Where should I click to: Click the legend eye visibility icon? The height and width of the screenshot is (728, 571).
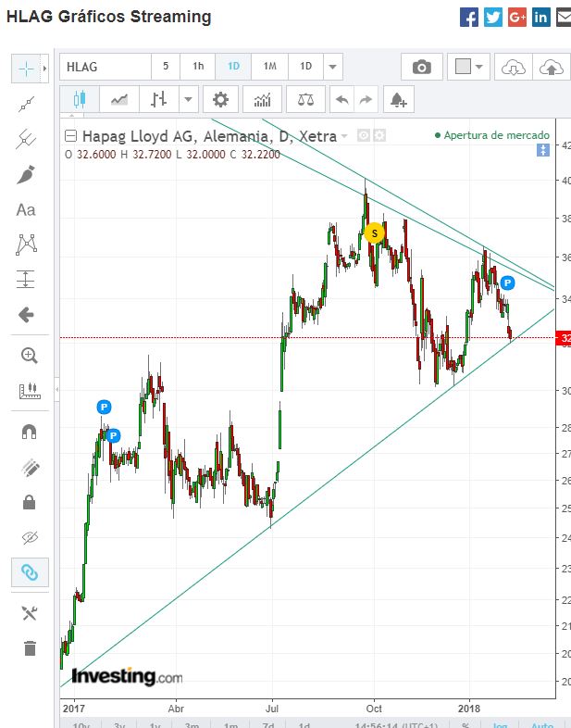tap(364, 135)
